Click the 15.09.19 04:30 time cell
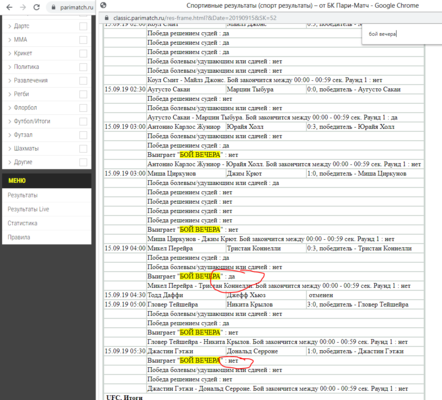The width and height of the screenshot is (442, 400). [x=125, y=295]
